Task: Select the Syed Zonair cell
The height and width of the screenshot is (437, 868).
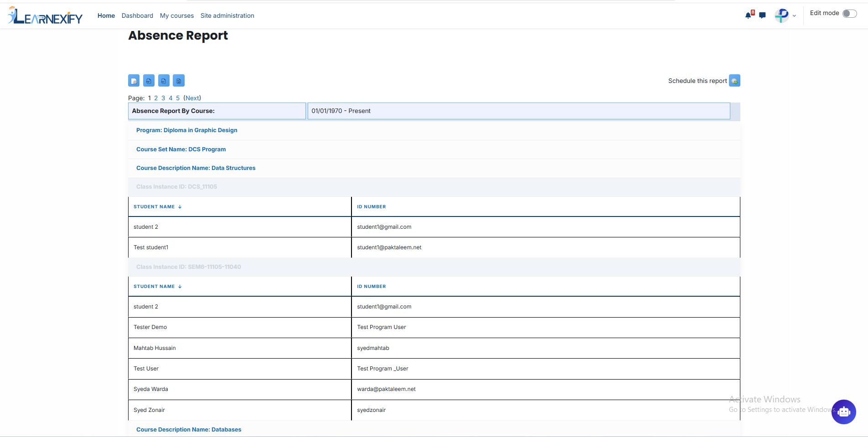Action: pyautogui.click(x=240, y=410)
